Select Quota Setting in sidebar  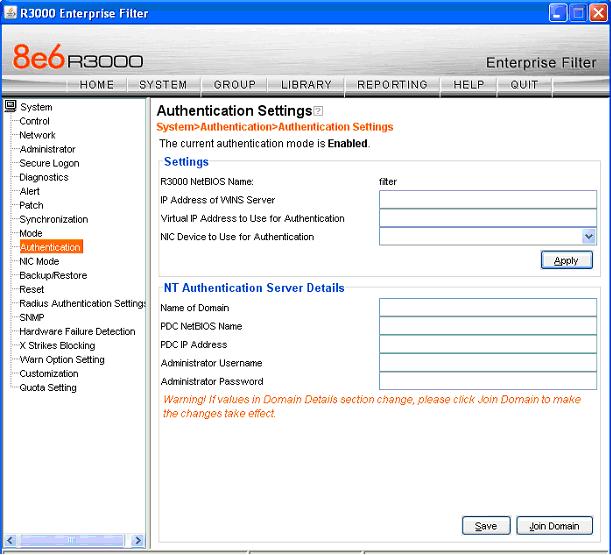pos(48,388)
